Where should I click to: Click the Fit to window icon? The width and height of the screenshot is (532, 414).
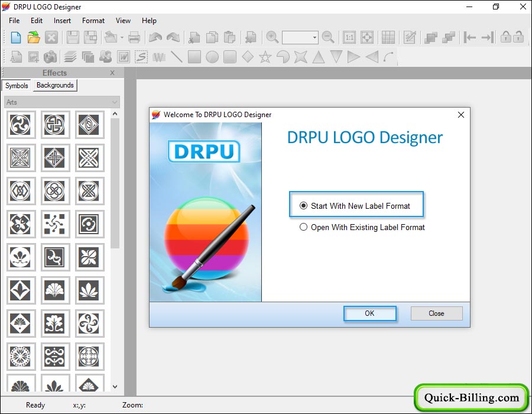pyautogui.click(x=366, y=37)
